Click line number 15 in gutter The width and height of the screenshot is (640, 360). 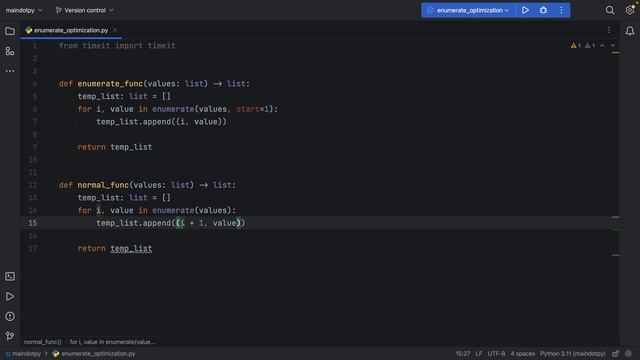[33, 223]
